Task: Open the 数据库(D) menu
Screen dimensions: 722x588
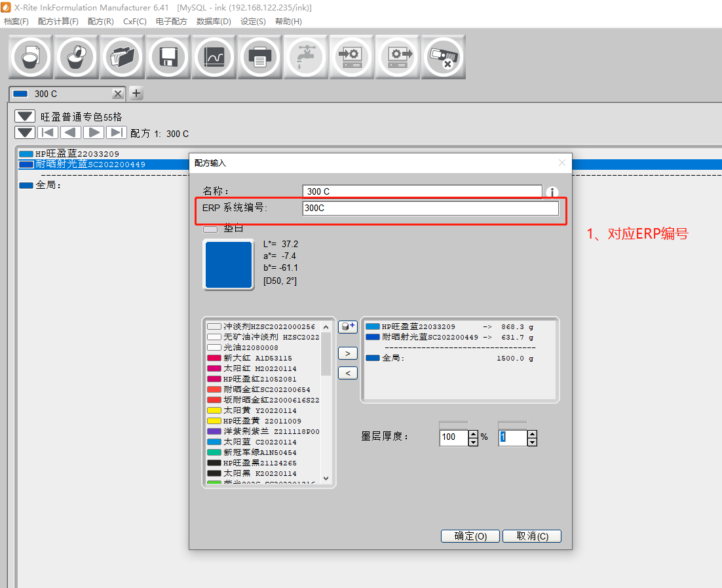Action: pyautogui.click(x=214, y=22)
